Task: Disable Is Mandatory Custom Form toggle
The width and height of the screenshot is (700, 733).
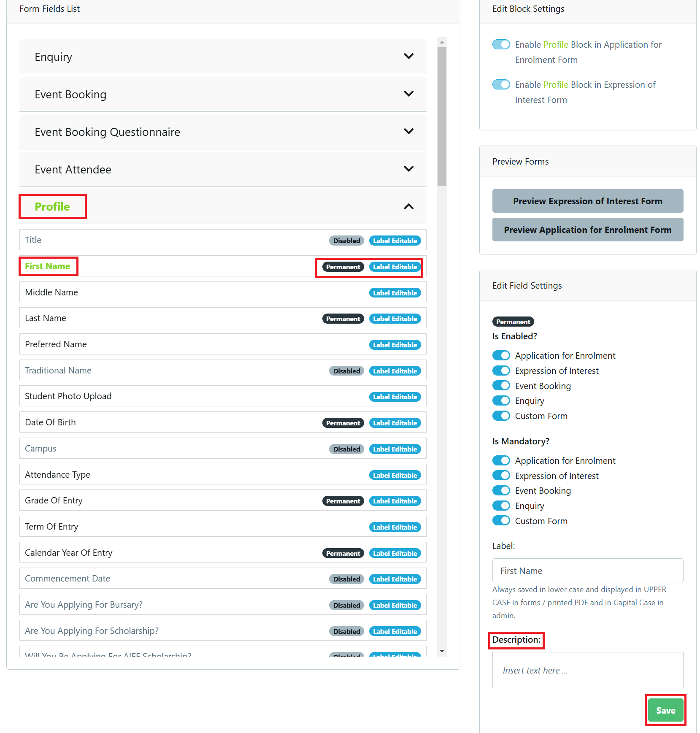Action: [501, 521]
